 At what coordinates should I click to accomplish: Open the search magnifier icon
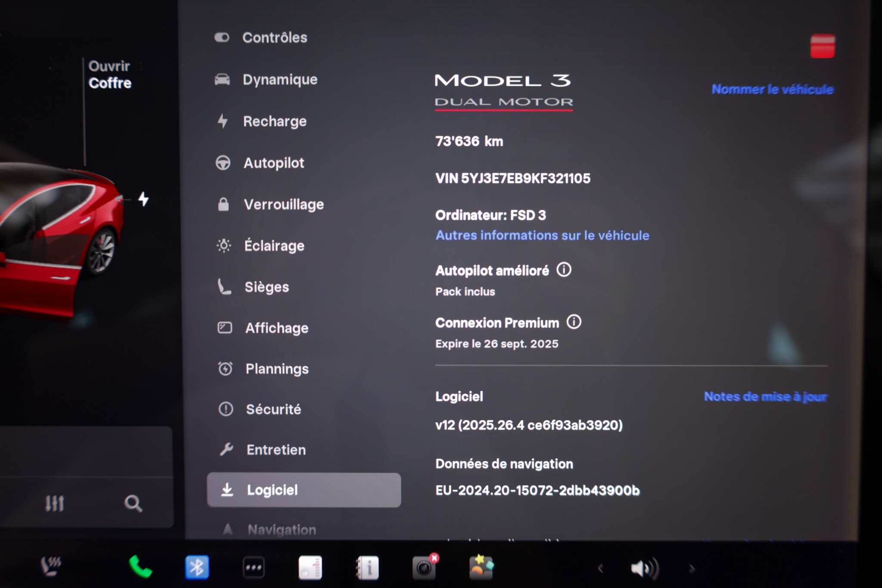coord(133,503)
